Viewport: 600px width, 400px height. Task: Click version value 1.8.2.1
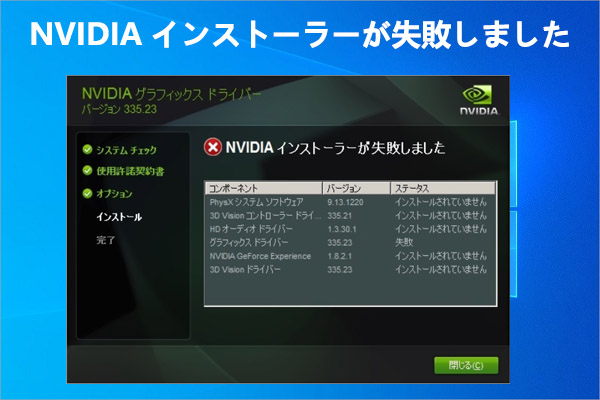click(x=339, y=256)
